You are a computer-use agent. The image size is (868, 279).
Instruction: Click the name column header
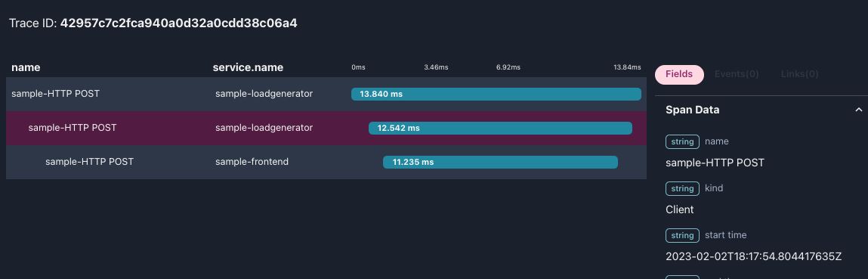coord(26,67)
